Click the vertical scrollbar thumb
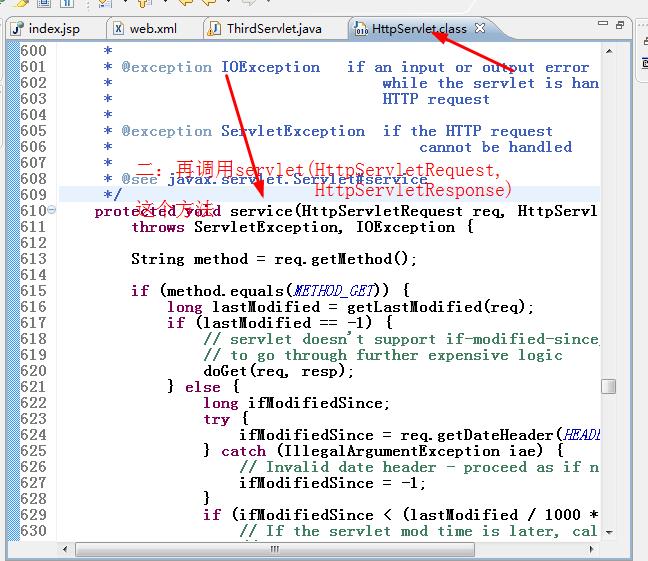Screen dimensions: 648x561 [609, 387]
